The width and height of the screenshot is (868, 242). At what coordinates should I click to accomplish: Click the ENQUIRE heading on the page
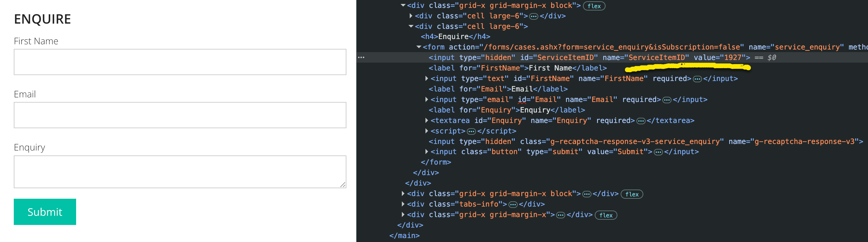[x=42, y=19]
